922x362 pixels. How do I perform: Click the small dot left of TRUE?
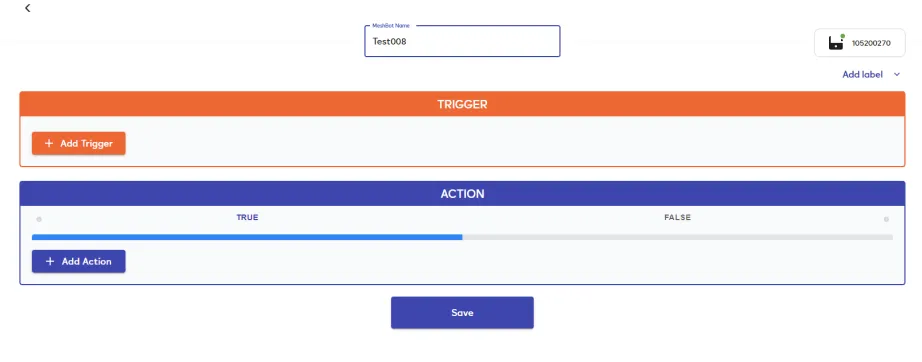click(x=39, y=219)
